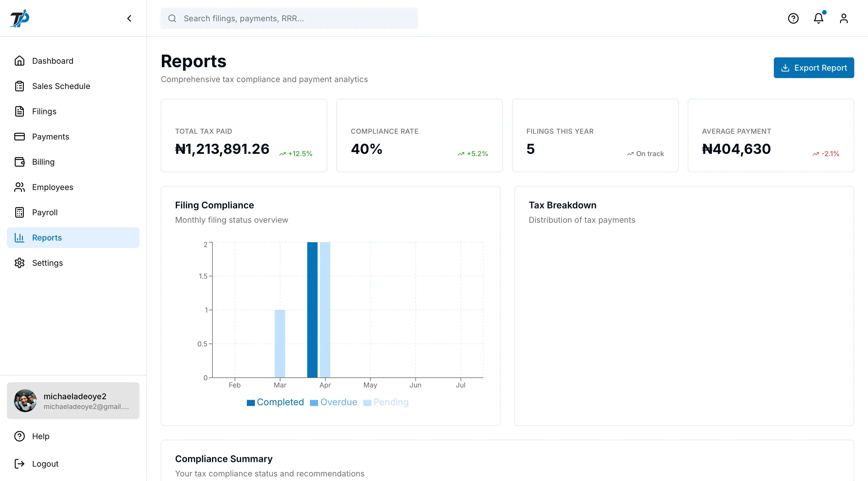This screenshot has height=481, width=868.
Task: Click the Payroll calculator icon
Action: 20,212
